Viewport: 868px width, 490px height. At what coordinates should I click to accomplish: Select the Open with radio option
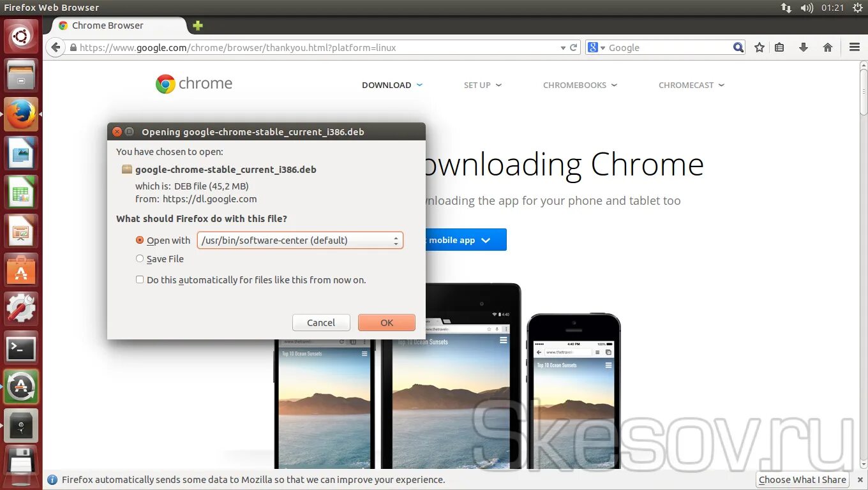140,240
